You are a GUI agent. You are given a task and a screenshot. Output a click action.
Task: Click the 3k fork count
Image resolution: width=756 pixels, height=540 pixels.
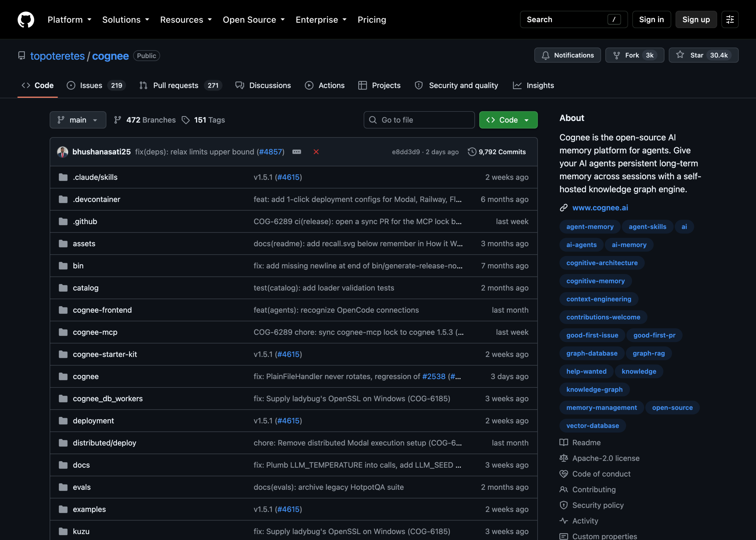650,55
